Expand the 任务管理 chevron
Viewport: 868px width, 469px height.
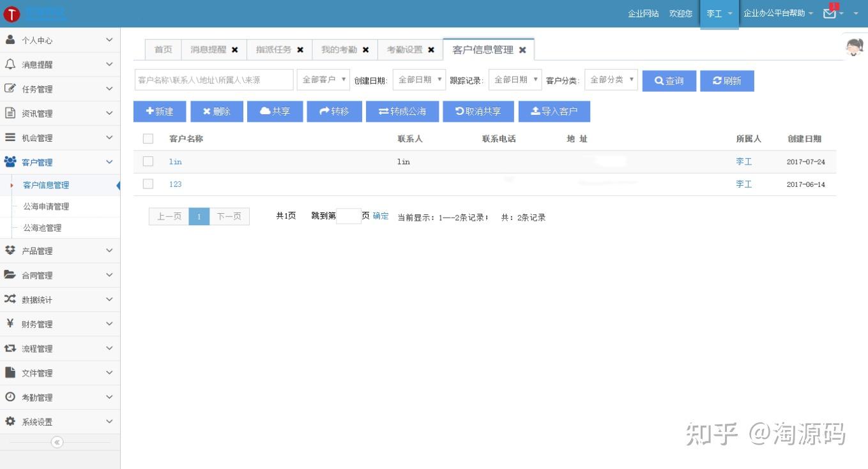click(109, 89)
